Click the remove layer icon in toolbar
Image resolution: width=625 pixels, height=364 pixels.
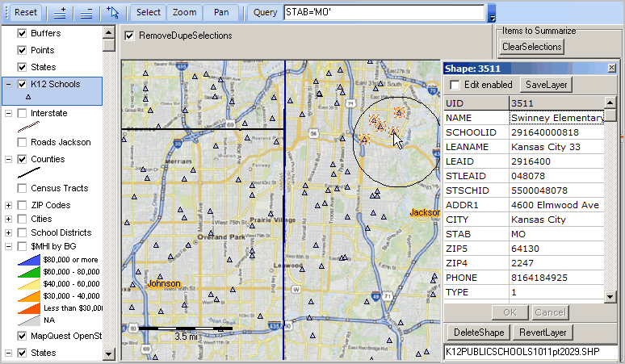86,13
